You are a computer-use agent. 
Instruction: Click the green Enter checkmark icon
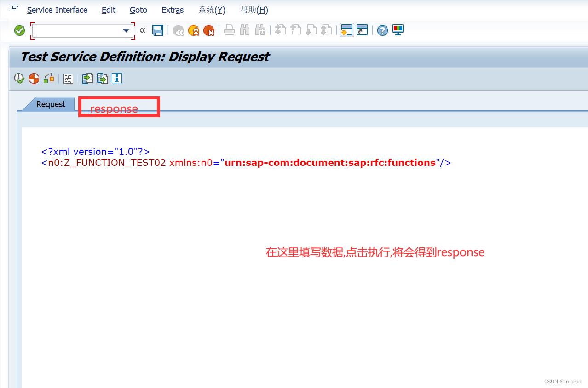coord(20,30)
